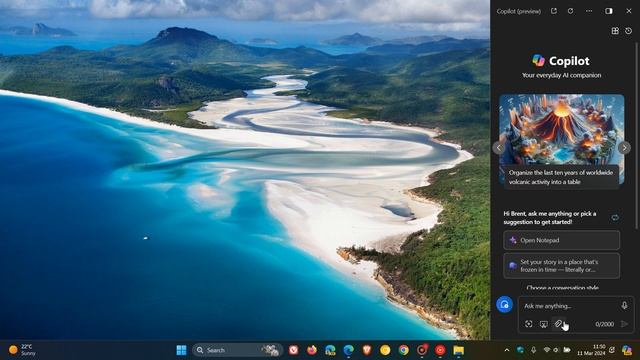Open Copilot link in a new window

pyautogui.click(x=554, y=11)
